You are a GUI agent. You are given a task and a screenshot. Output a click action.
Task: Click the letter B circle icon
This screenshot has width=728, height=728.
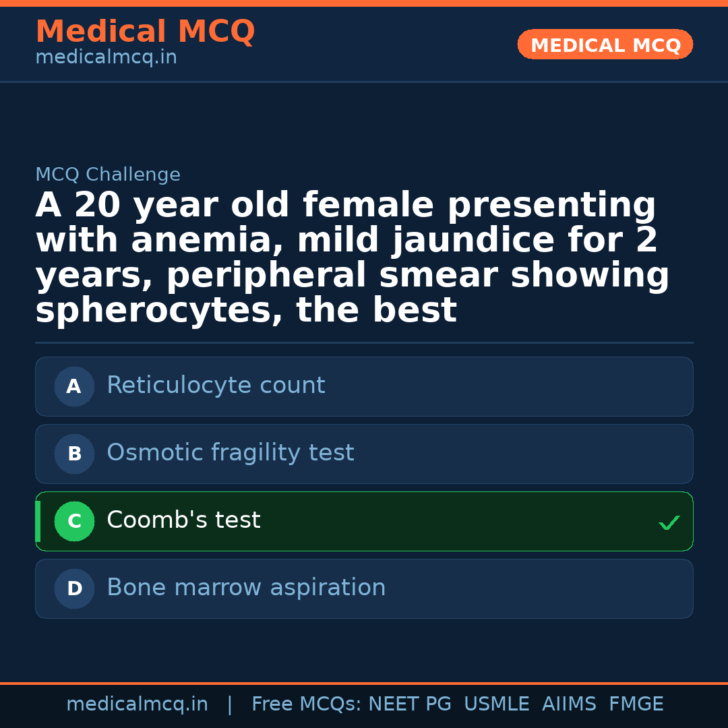(74, 454)
